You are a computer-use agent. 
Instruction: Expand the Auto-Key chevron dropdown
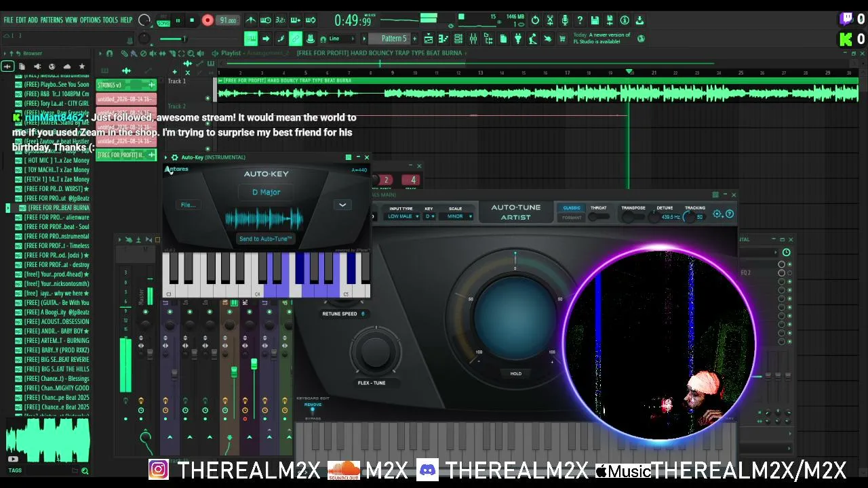tap(342, 205)
